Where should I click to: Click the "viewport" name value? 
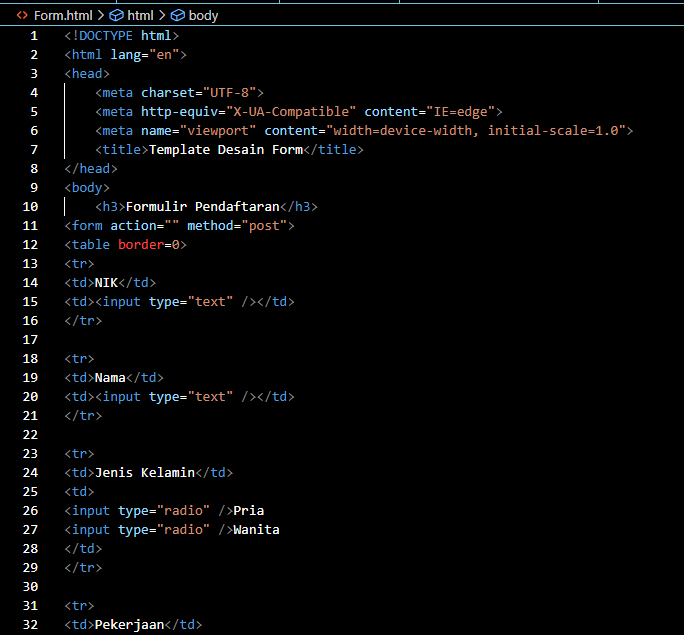[x=218, y=131]
